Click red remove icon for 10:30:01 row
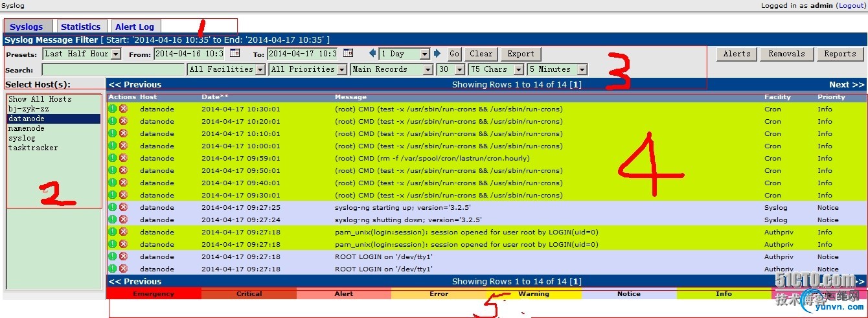868x318 pixels. click(x=123, y=109)
